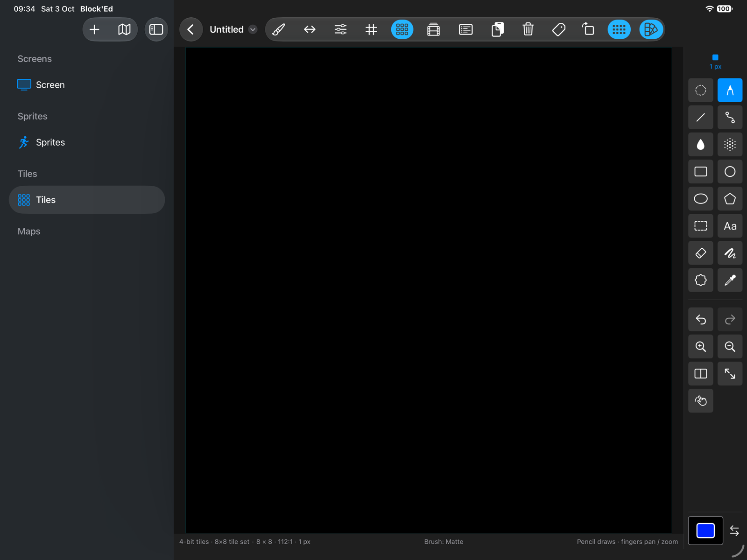
Task: Open the Screen item in sidebar
Action: click(87, 85)
